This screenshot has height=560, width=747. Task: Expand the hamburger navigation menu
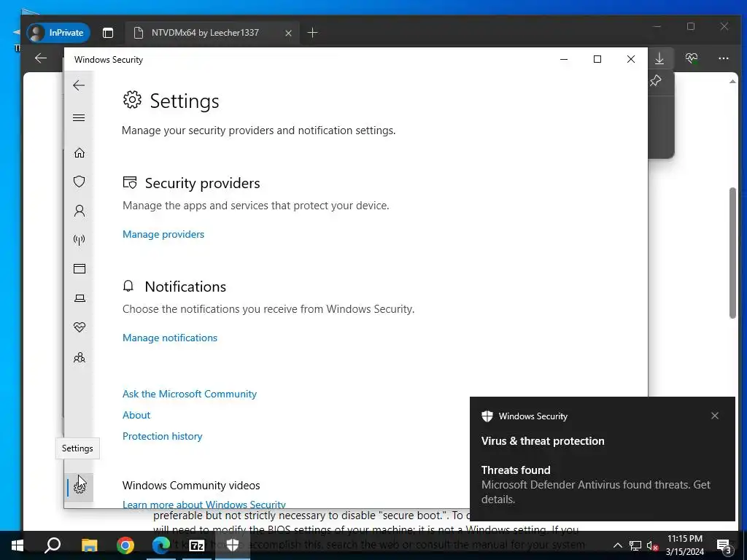click(79, 117)
